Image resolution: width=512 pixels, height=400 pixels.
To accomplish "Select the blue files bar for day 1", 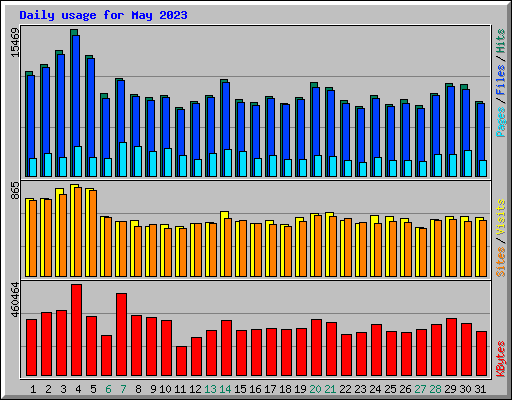I will 31,117.
